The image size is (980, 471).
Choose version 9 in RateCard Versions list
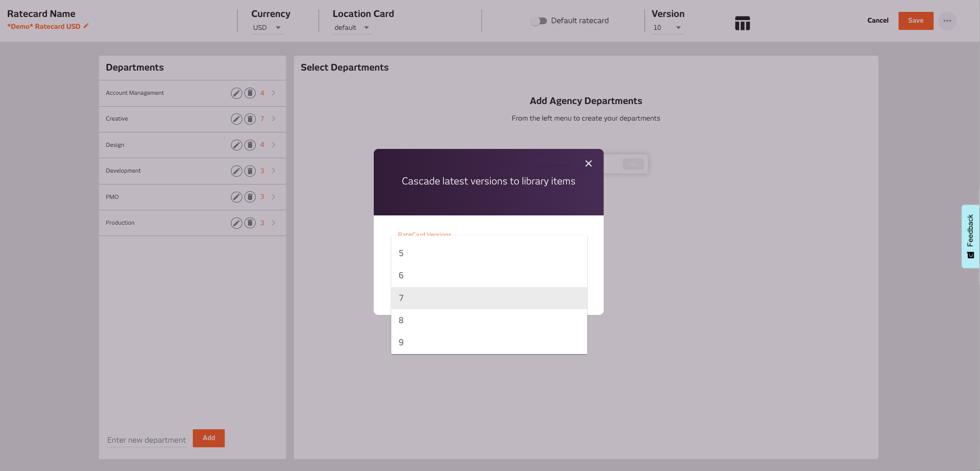489,343
